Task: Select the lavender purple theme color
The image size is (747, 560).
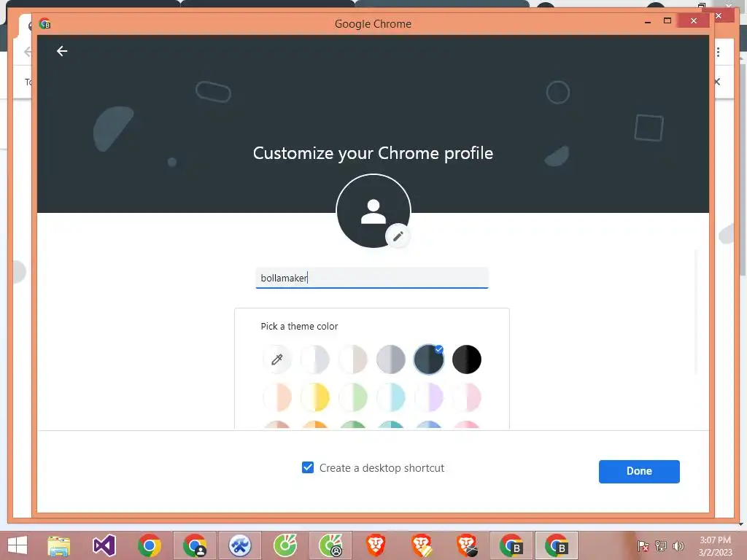Action: pyautogui.click(x=429, y=397)
